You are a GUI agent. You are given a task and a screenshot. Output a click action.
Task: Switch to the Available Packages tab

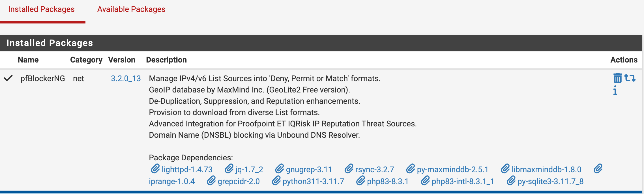tap(131, 9)
